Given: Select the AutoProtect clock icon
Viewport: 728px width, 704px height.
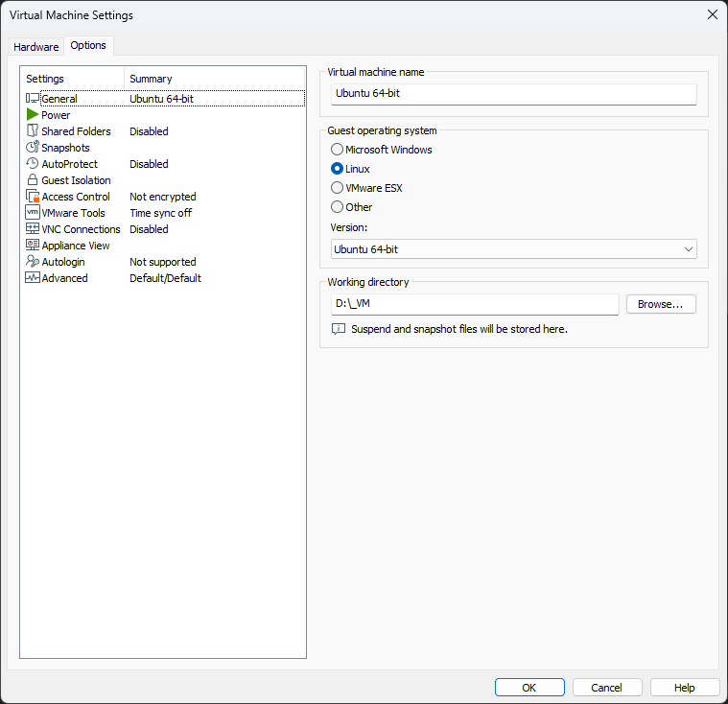Looking at the screenshot, I should 33,164.
